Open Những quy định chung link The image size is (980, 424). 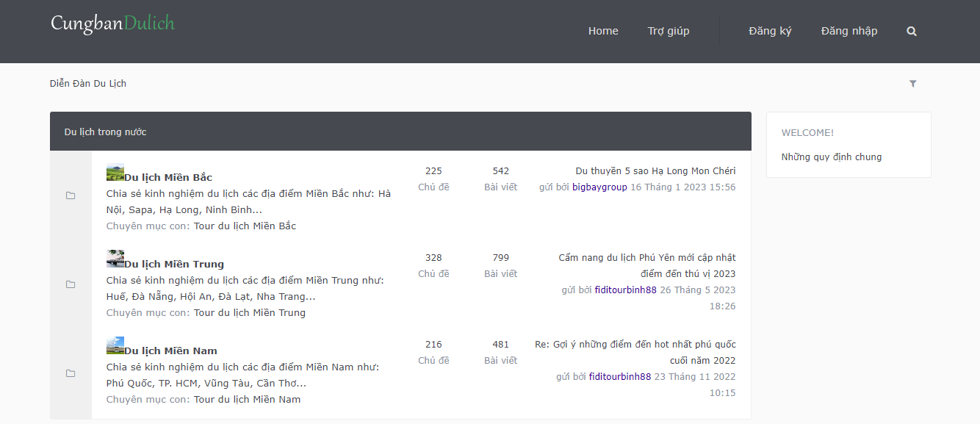pos(832,157)
